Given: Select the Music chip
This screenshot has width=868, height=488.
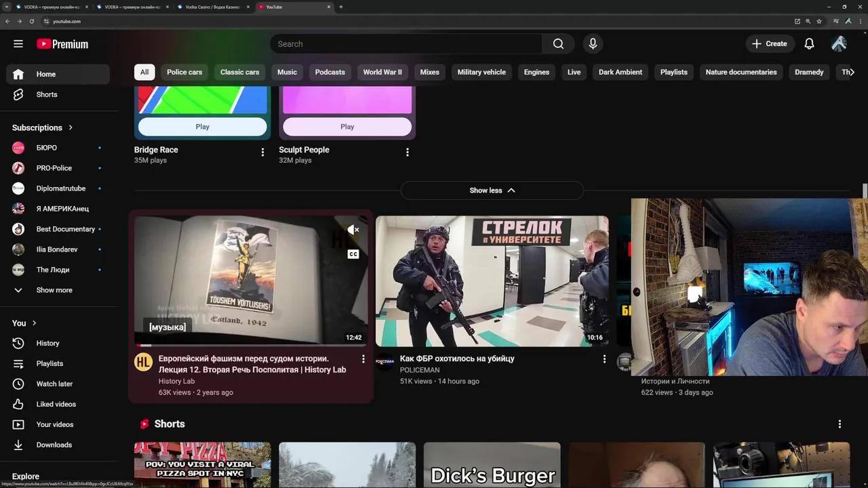Looking at the screenshot, I should (287, 72).
